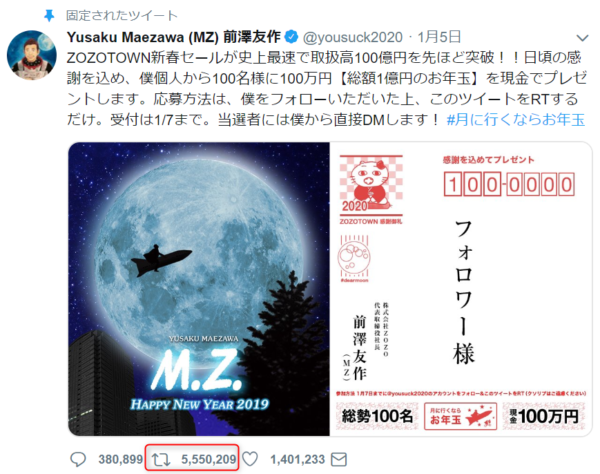Screen dimensions: 600x474
Task: Expand the tweet options chevron
Action: click(x=582, y=38)
